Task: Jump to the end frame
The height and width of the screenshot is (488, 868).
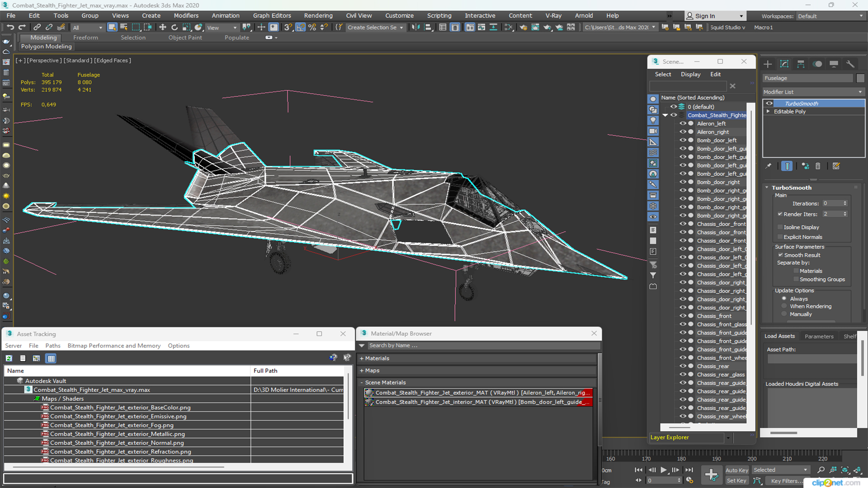Action: pos(689,470)
